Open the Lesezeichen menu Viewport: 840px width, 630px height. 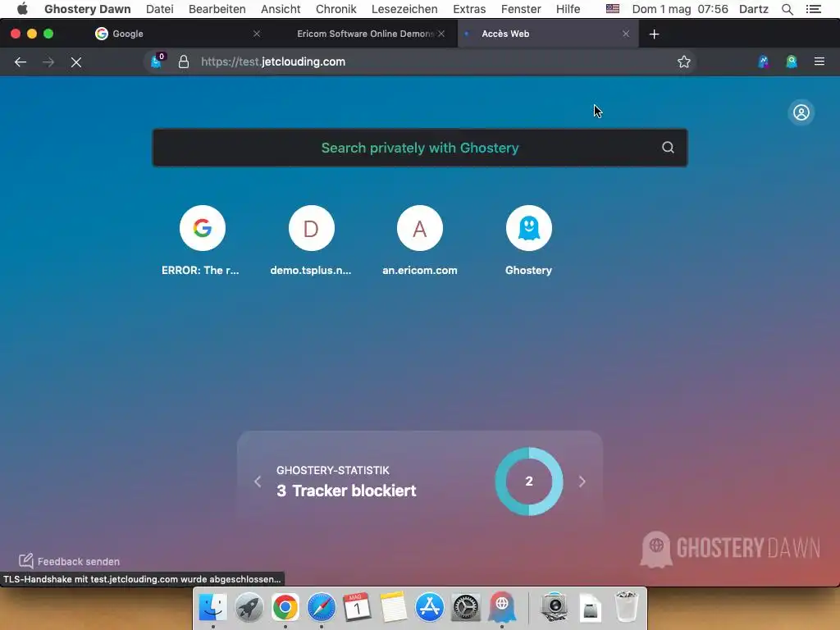coord(404,9)
